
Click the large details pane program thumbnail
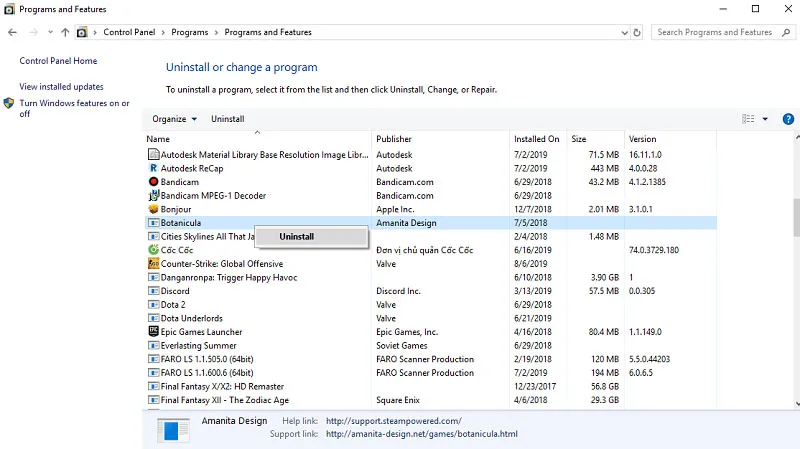pyautogui.click(x=173, y=430)
